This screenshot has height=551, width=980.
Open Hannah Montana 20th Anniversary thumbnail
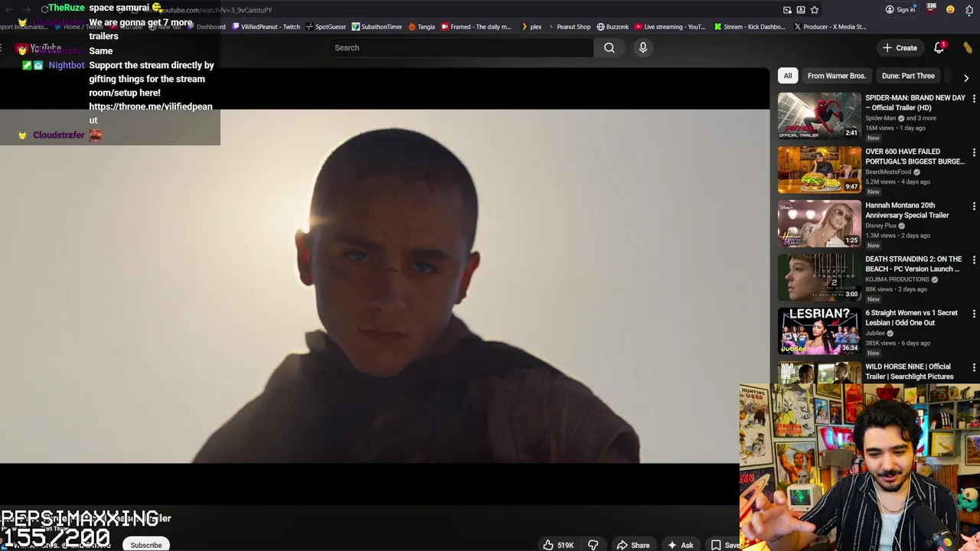click(x=819, y=223)
